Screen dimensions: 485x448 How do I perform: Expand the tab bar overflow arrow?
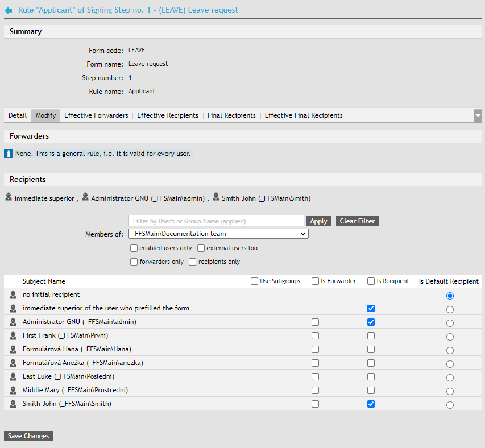[478, 115]
